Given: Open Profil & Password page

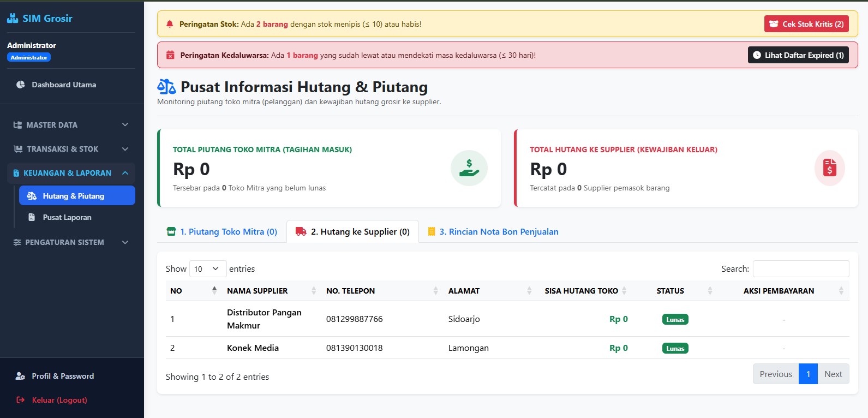Looking at the screenshot, I should [71, 376].
